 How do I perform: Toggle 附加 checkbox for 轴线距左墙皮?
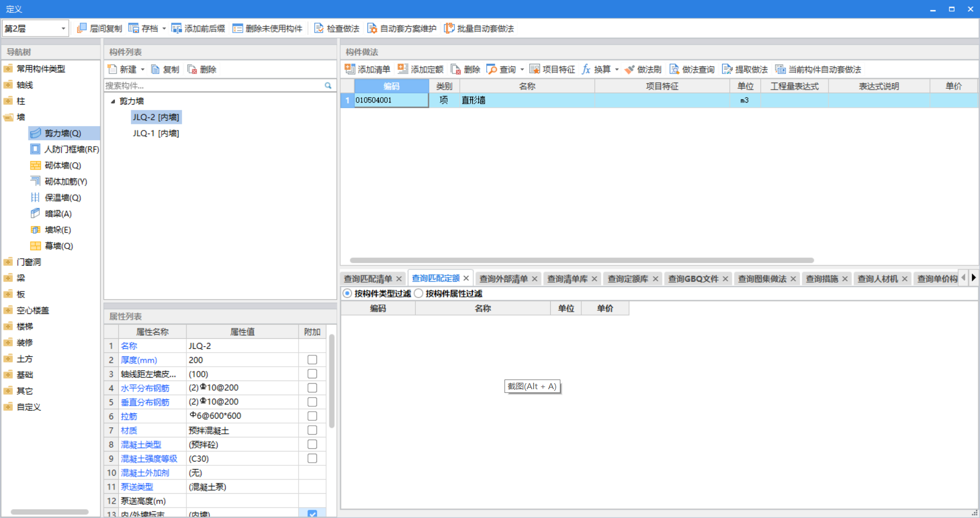[x=312, y=374]
